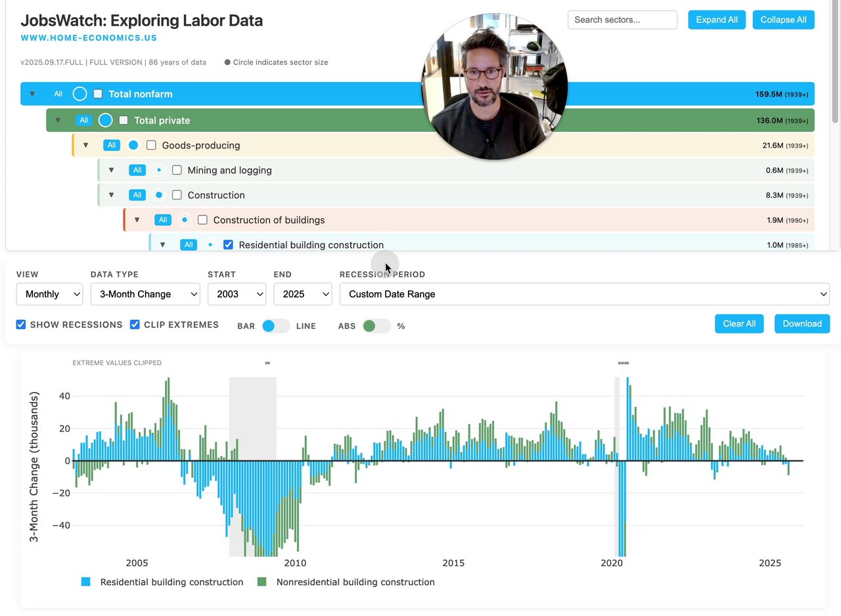The width and height of the screenshot is (841, 616).
Task: Disable the Show Recessions checkbox
Action: (x=21, y=324)
